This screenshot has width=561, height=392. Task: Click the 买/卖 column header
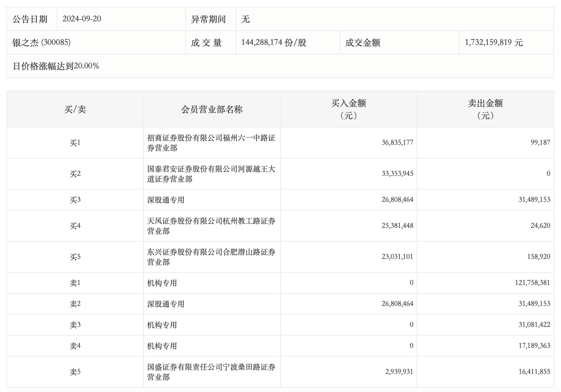[x=75, y=110]
